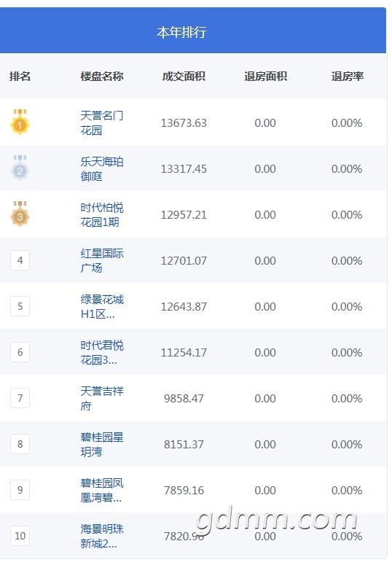
Task: Click the 本年排行 header tab
Action: click(x=181, y=32)
